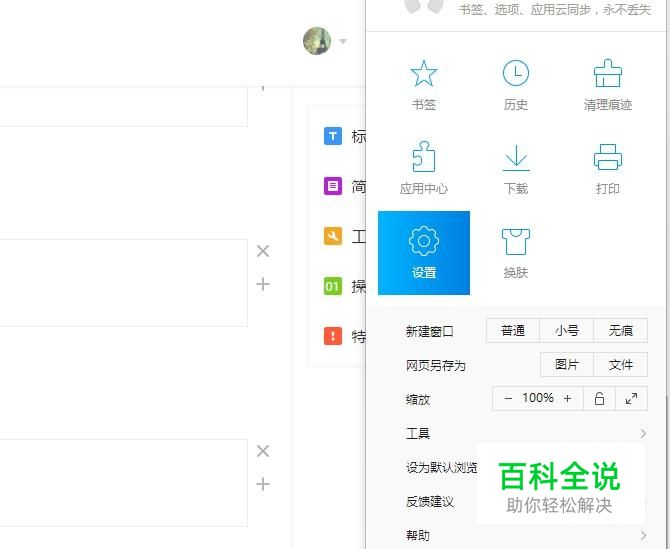The width and height of the screenshot is (670, 549).
Task: Click the 打印 printer icon
Action: [x=608, y=157]
